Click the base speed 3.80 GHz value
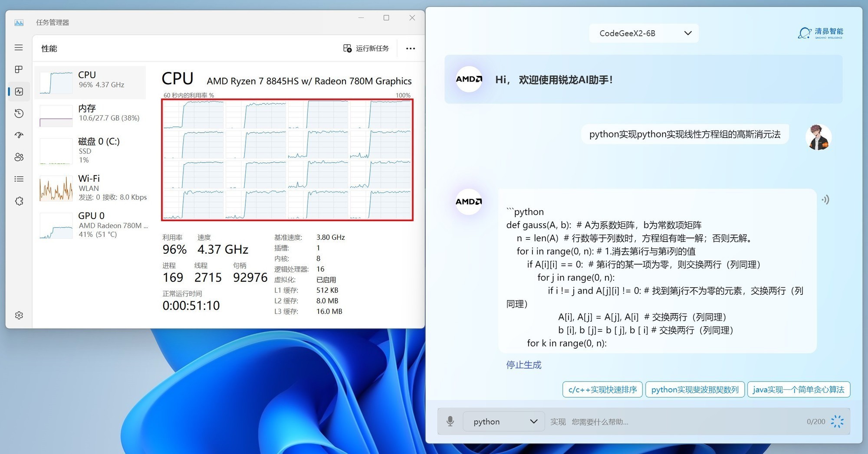 click(331, 237)
